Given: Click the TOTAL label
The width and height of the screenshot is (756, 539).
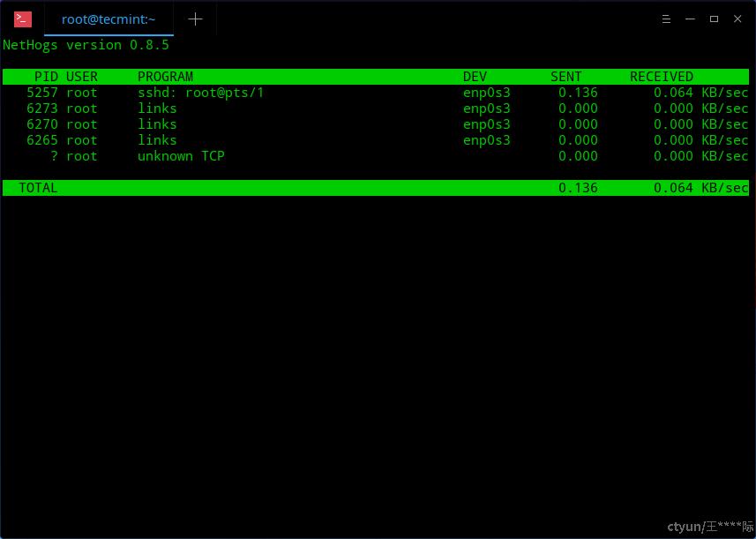Looking at the screenshot, I should (x=38, y=188).
